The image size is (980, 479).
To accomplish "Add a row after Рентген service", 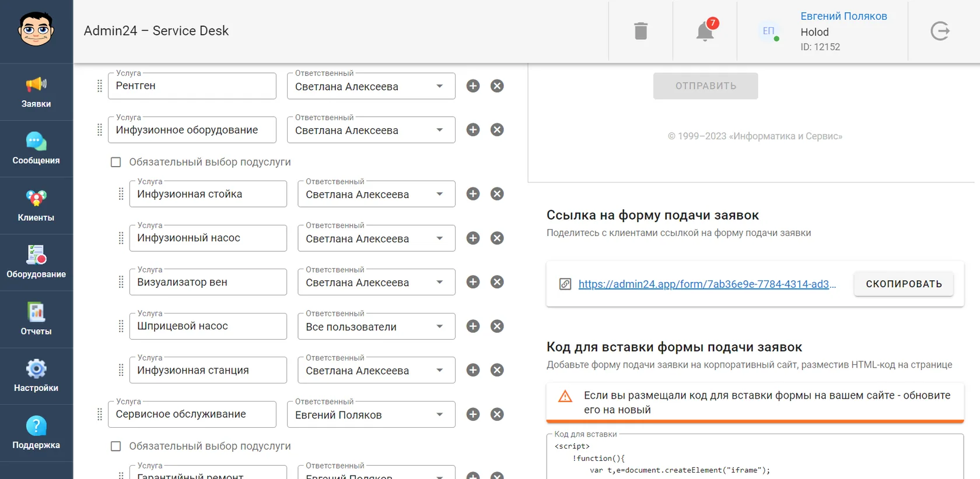I will [473, 86].
